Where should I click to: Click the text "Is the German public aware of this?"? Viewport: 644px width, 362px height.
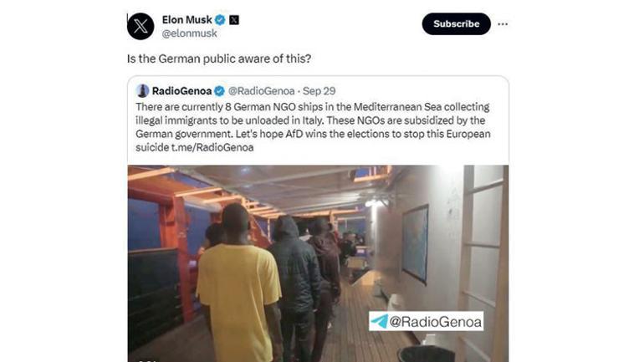pyautogui.click(x=219, y=59)
